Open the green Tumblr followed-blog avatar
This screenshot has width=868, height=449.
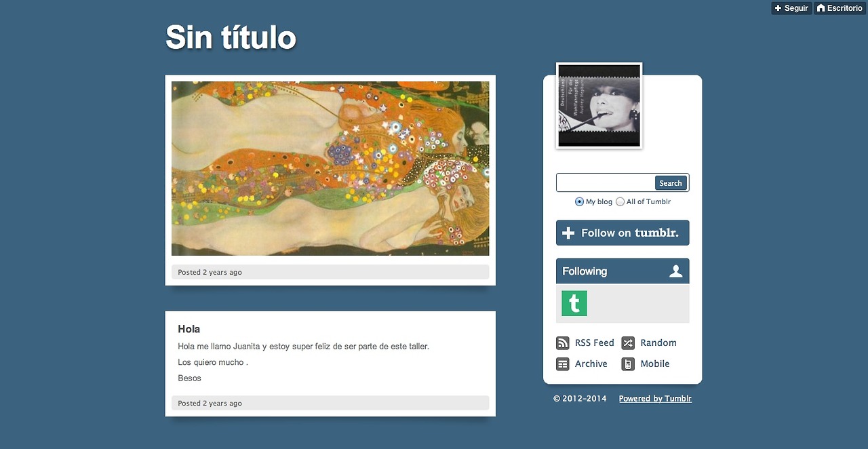(x=574, y=303)
